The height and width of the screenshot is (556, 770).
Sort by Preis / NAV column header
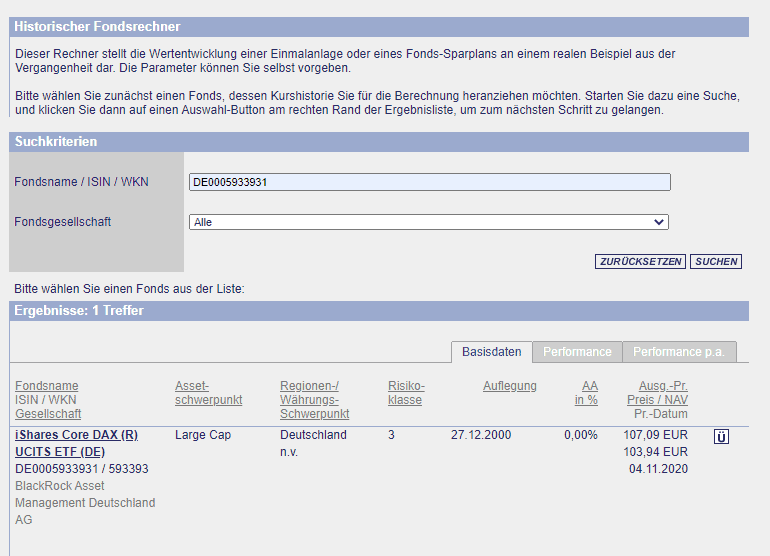click(657, 400)
